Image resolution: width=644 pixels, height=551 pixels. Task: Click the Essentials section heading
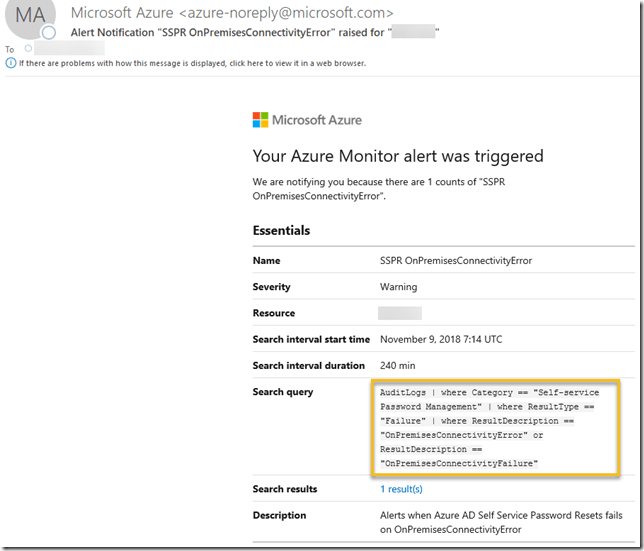tap(281, 230)
